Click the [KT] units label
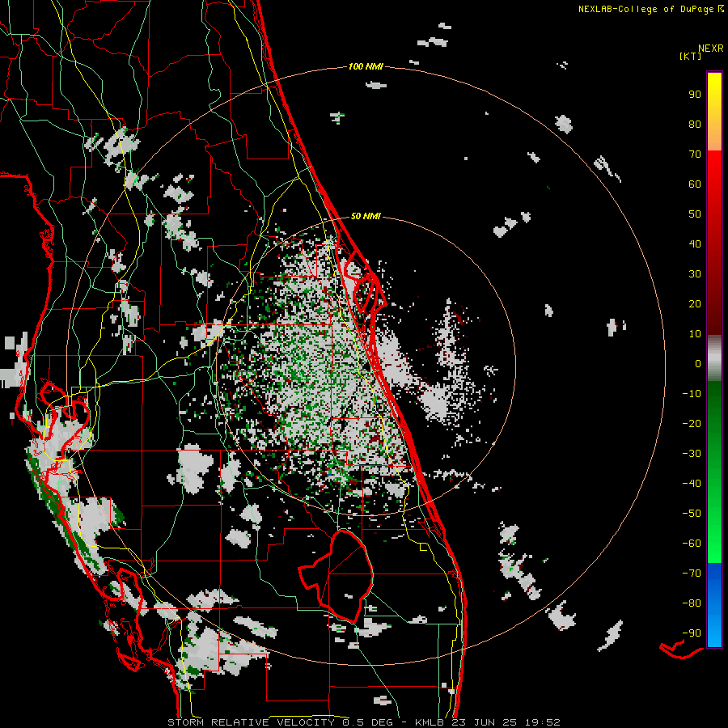 pyautogui.click(x=690, y=56)
